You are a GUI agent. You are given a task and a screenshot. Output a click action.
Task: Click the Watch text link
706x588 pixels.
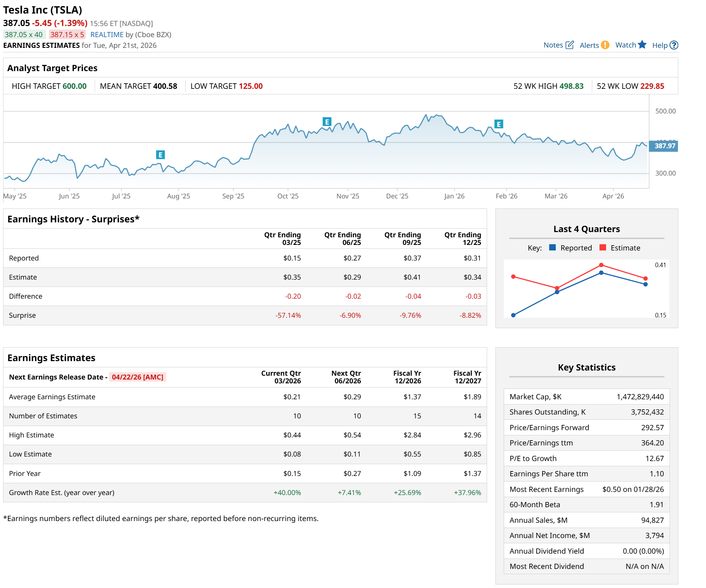(626, 45)
